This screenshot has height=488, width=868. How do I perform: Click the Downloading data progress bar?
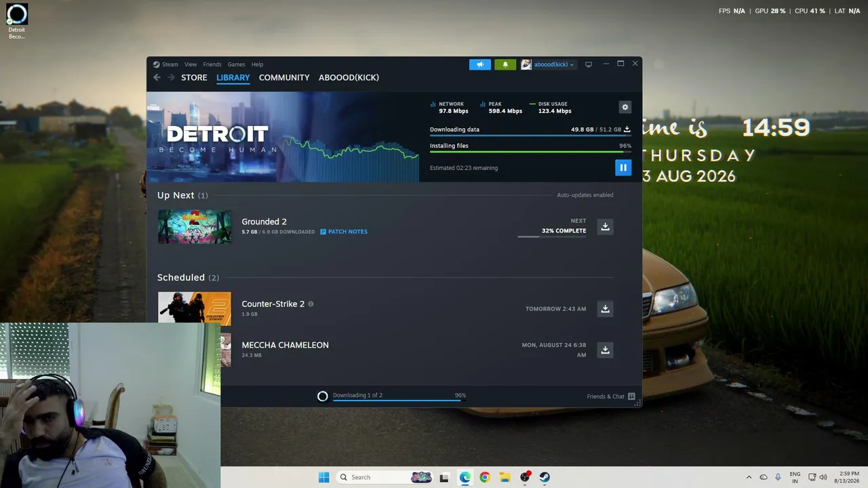(530, 136)
